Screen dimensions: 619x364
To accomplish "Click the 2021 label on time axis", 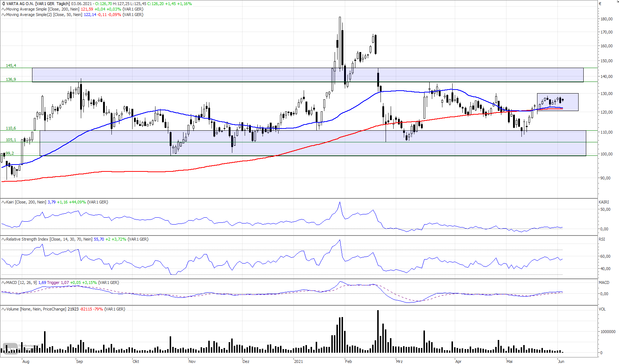I will [298, 361].
